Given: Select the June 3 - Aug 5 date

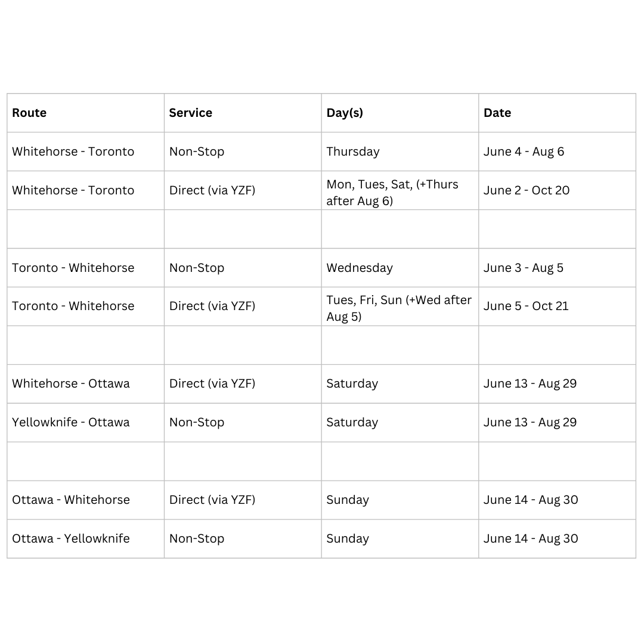Looking at the screenshot, I should pyautogui.click(x=524, y=268).
